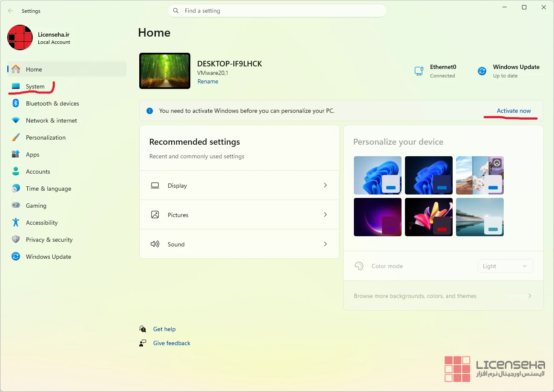Click the Display monitor icon
This screenshot has width=554, height=392.
[155, 186]
